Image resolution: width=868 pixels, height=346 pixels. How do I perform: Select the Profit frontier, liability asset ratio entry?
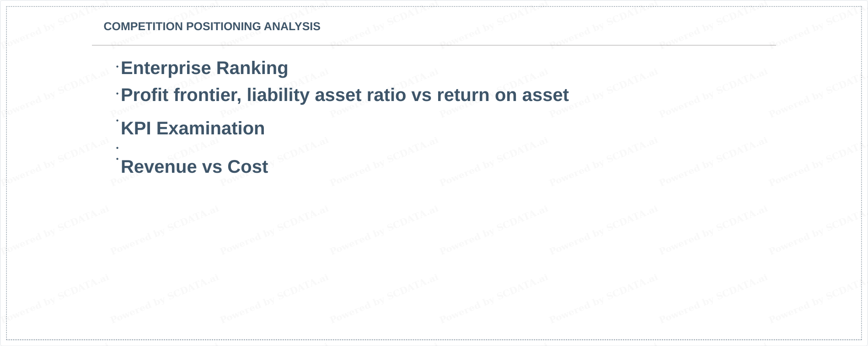(345, 95)
